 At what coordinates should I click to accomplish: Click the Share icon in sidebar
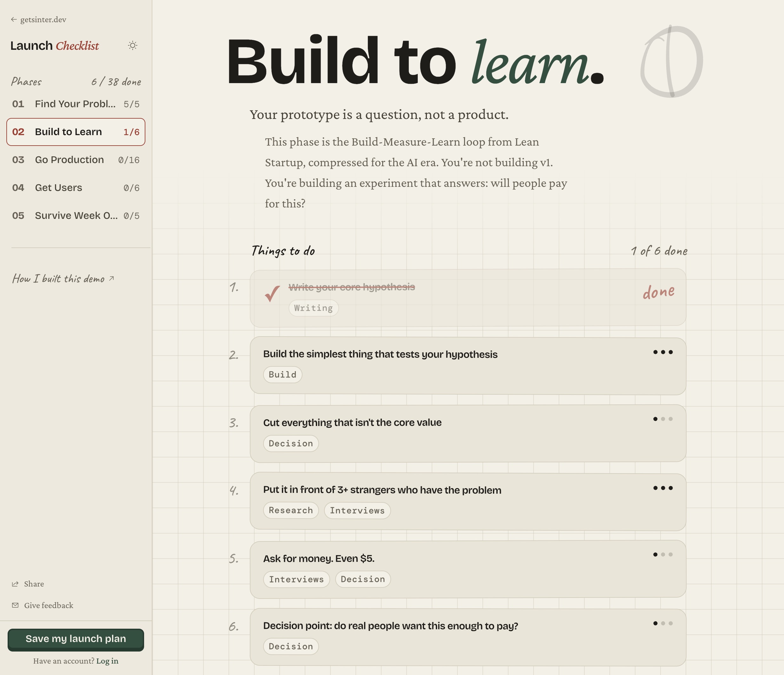click(15, 584)
